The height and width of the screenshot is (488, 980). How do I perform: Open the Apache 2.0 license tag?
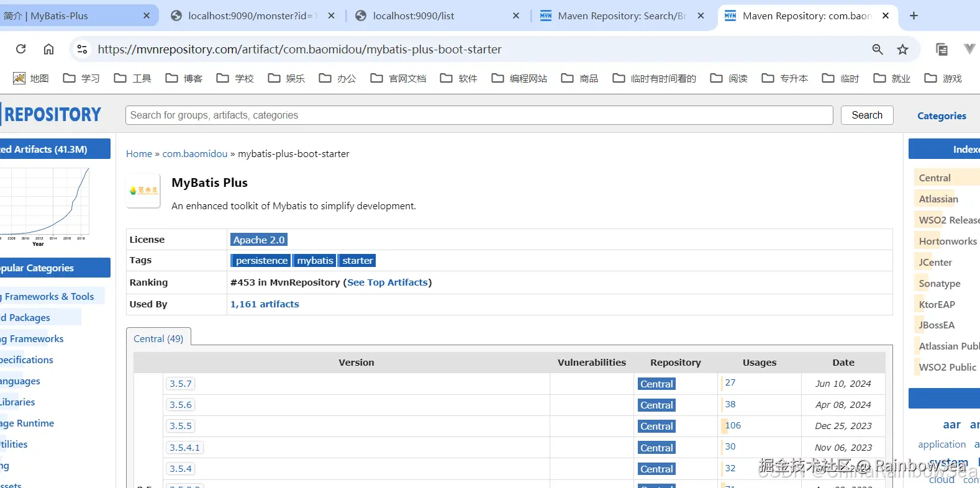259,240
